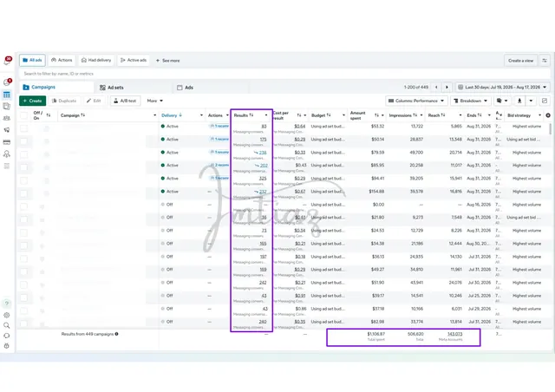Switch to the All ads view tab
Viewport: 555px width, 392px height.
pyautogui.click(x=32, y=60)
